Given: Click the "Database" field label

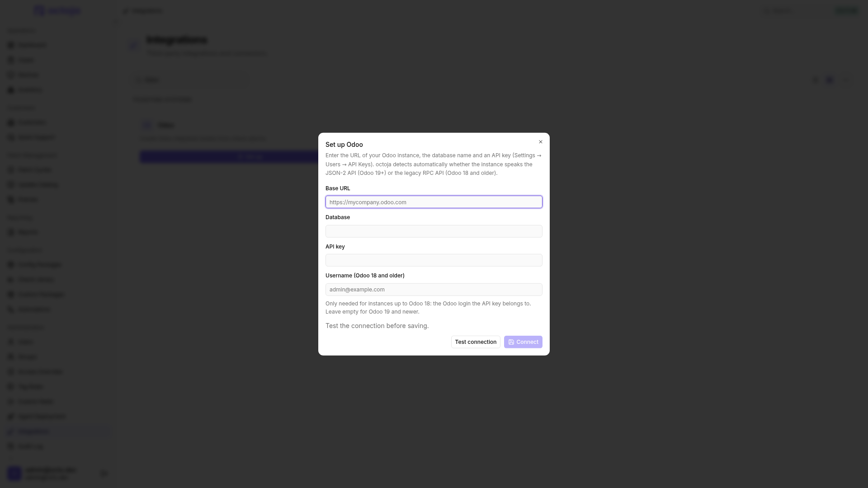Looking at the screenshot, I should 338,217.
